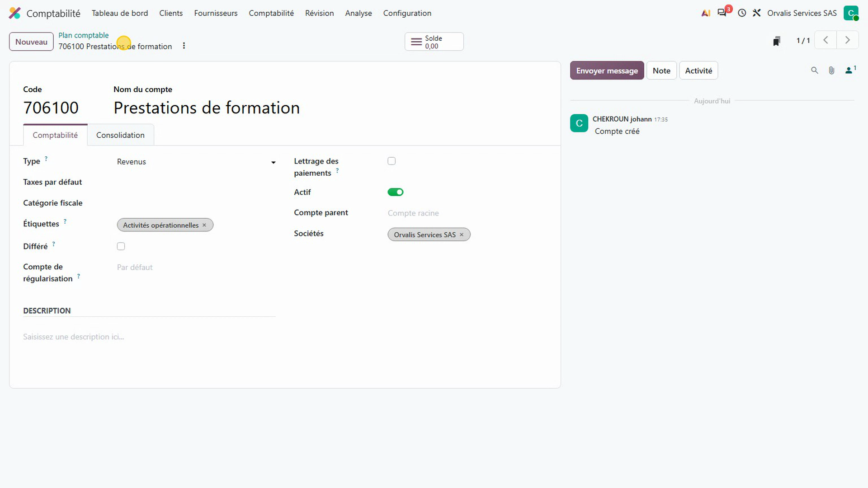Open the attachments paperclip icon
Screen dimensions: 868x488
831,70
